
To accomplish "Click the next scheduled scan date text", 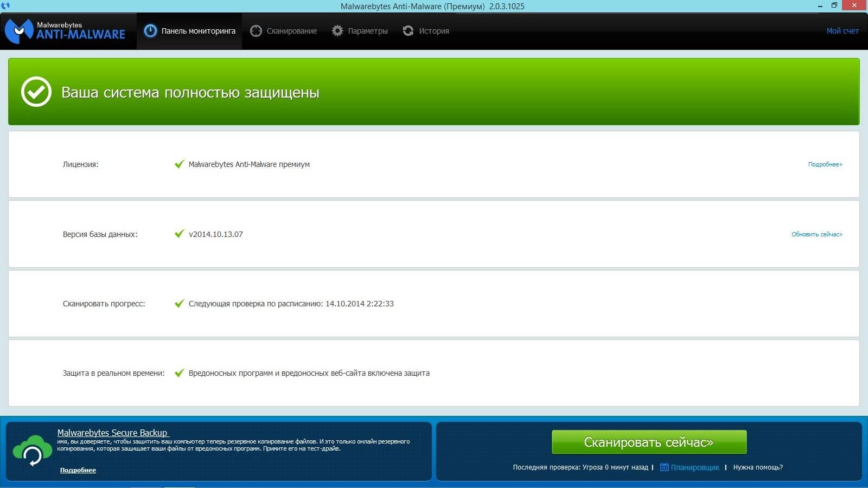I will 291,304.
